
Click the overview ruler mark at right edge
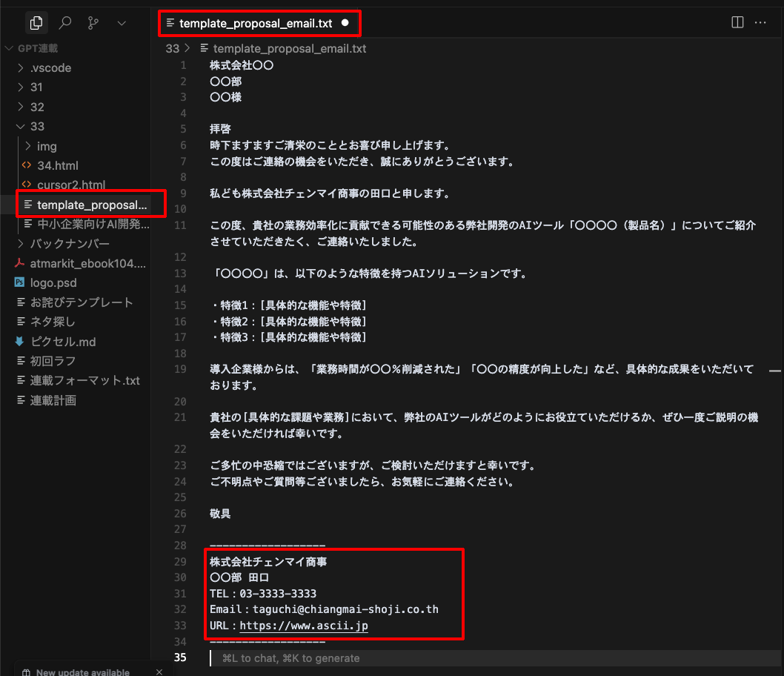(x=775, y=371)
